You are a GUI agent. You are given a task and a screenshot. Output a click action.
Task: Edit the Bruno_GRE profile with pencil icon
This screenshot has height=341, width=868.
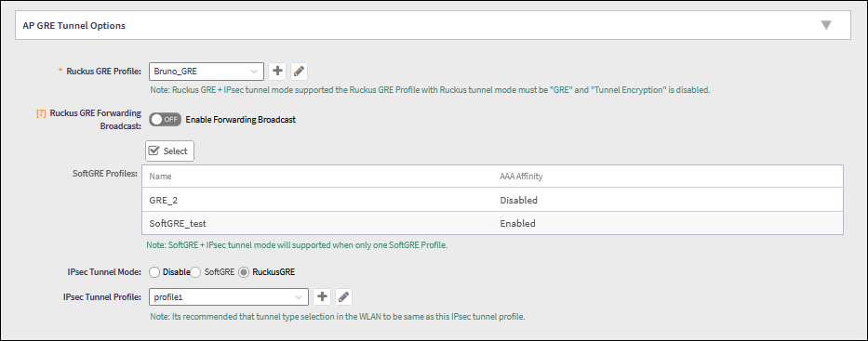click(299, 72)
